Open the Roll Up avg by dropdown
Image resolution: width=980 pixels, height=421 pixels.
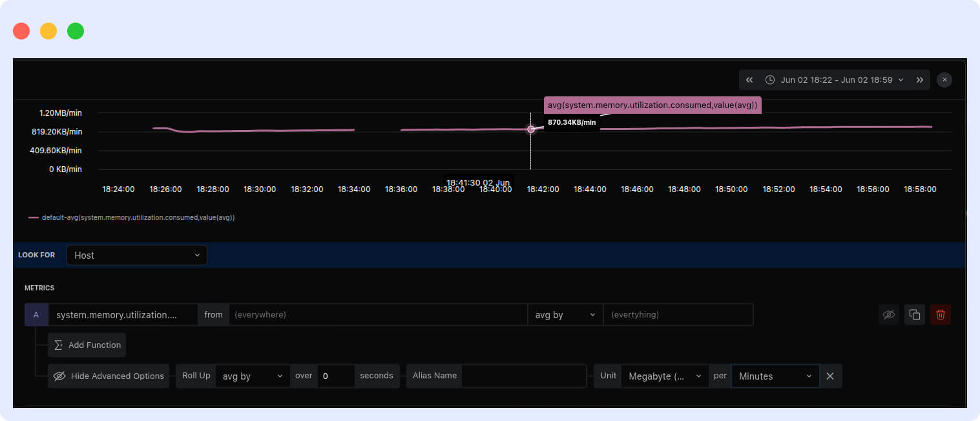pyautogui.click(x=253, y=376)
